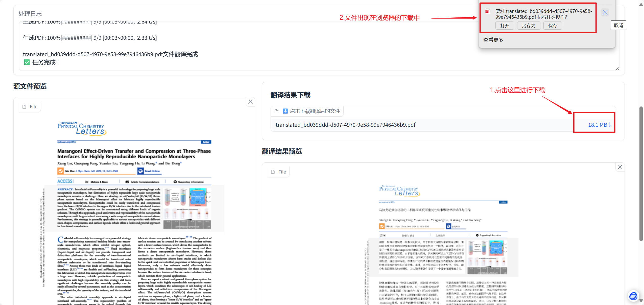Click the round blue floating assistant icon
This screenshot has height=305, width=644.
click(x=633, y=296)
